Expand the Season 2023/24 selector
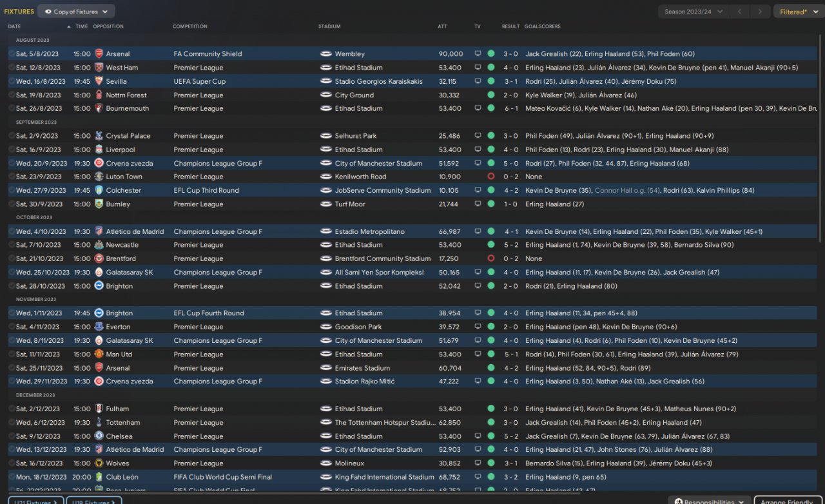This screenshot has height=504, width=825. 694,12
